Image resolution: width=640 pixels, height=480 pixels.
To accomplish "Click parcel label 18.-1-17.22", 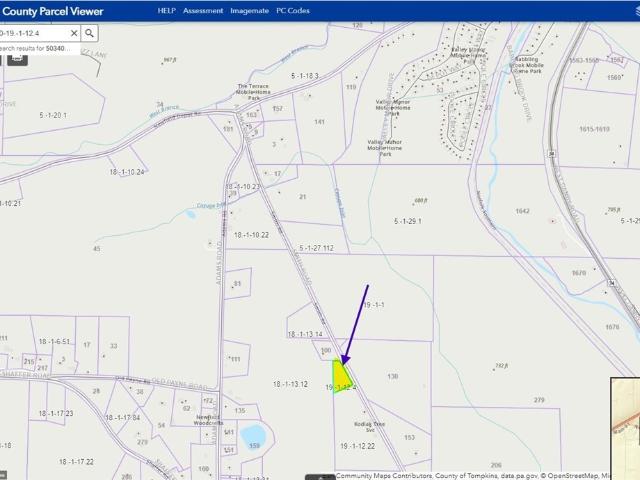I will 76,462.
